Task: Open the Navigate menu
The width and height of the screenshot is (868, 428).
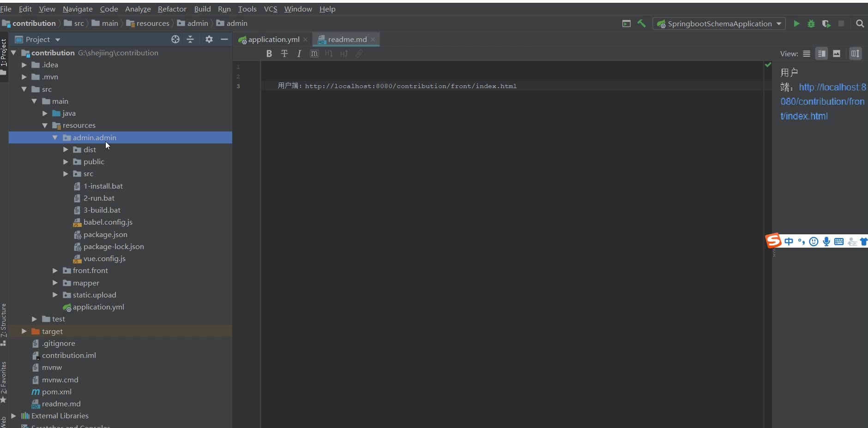Action: tap(78, 9)
